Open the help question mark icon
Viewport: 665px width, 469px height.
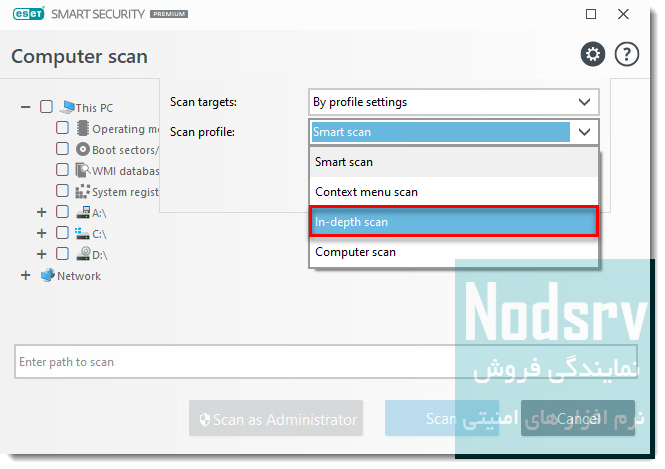626,54
